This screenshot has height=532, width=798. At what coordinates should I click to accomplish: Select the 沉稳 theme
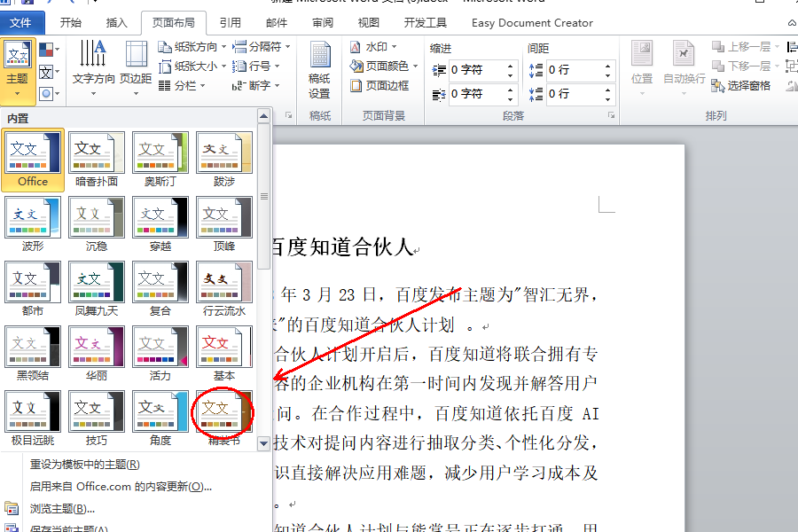point(97,224)
